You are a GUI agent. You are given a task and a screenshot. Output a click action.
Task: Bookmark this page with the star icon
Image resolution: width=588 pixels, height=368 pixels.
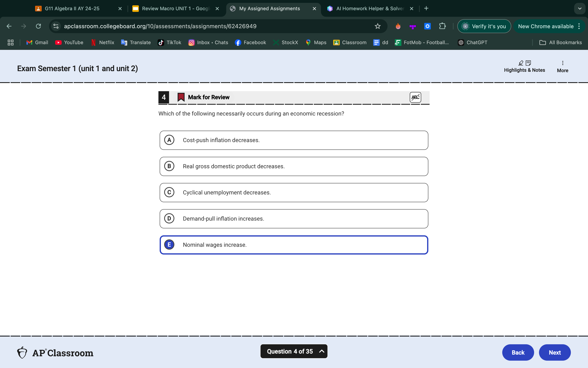[x=377, y=26]
